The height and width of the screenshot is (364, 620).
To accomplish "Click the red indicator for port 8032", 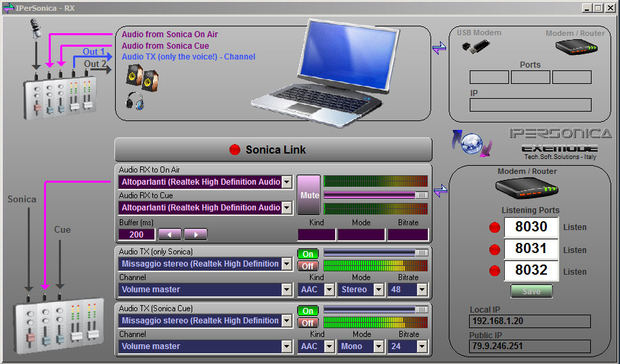I will [x=495, y=271].
